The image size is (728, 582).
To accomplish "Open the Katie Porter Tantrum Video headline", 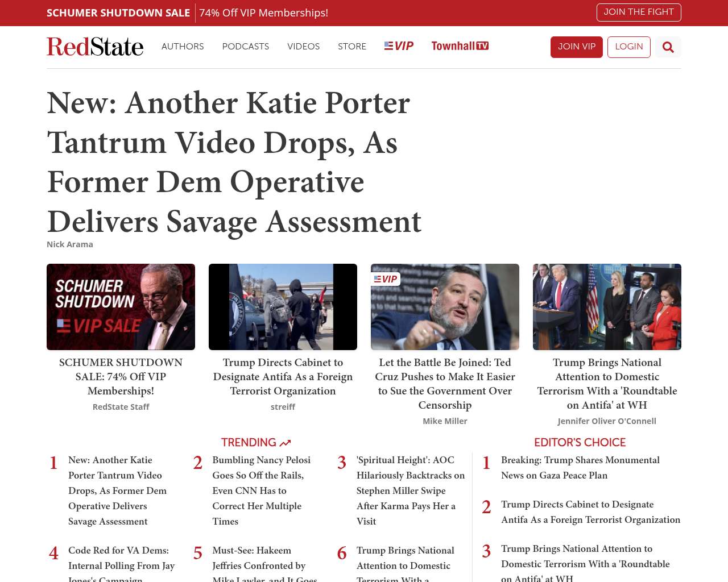I will [x=234, y=162].
